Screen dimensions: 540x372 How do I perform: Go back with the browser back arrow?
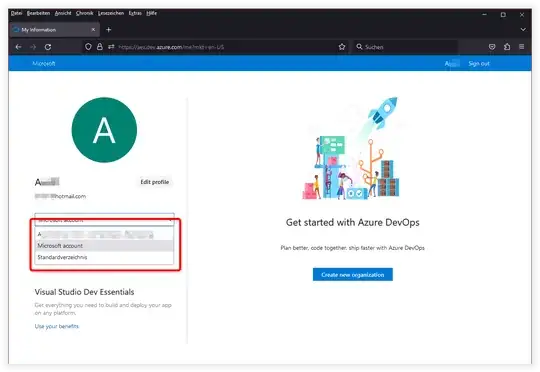[19, 47]
